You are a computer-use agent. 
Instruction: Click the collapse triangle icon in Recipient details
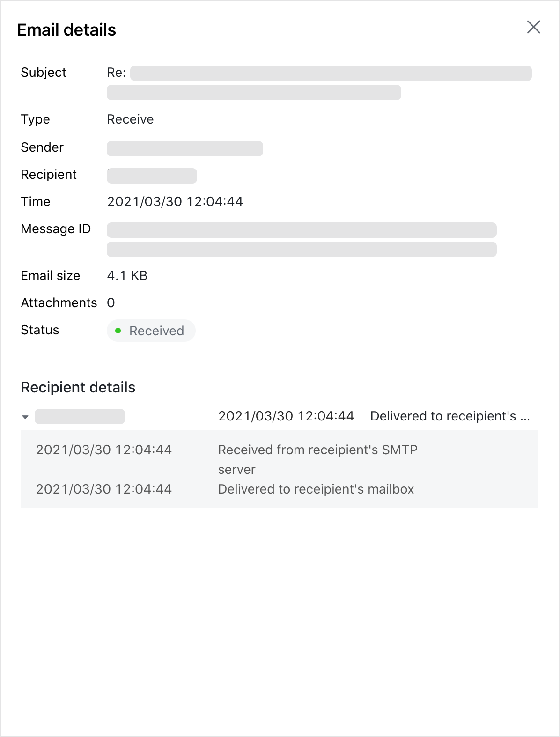click(26, 417)
